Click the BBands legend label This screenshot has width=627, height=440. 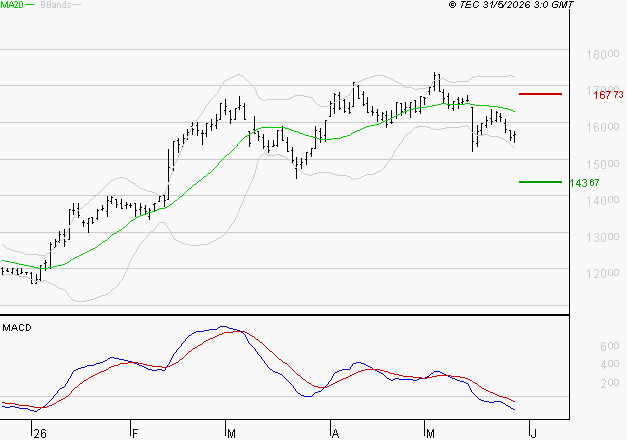pyautogui.click(x=56, y=5)
